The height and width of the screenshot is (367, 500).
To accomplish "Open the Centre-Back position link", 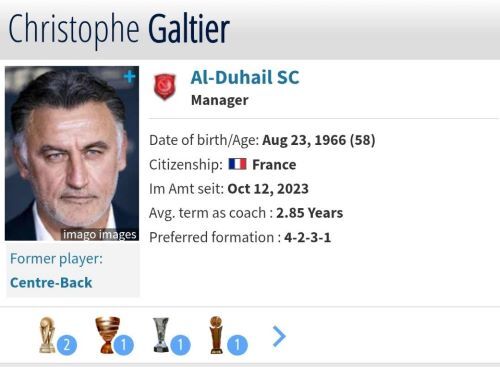I will (x=51, y=283).
